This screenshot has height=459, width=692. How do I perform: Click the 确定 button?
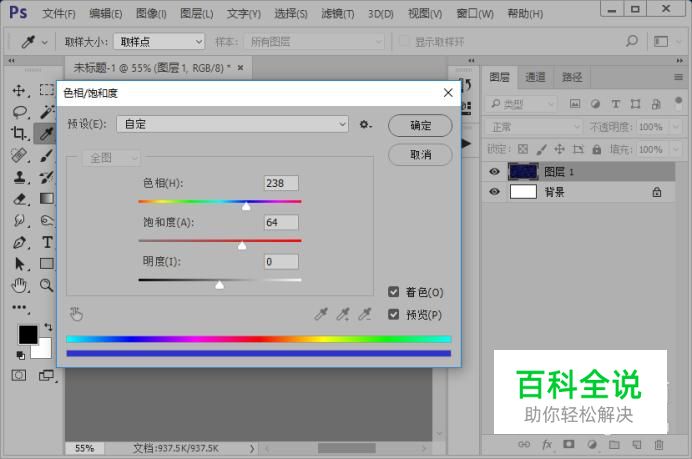click(x=420, y=125)
